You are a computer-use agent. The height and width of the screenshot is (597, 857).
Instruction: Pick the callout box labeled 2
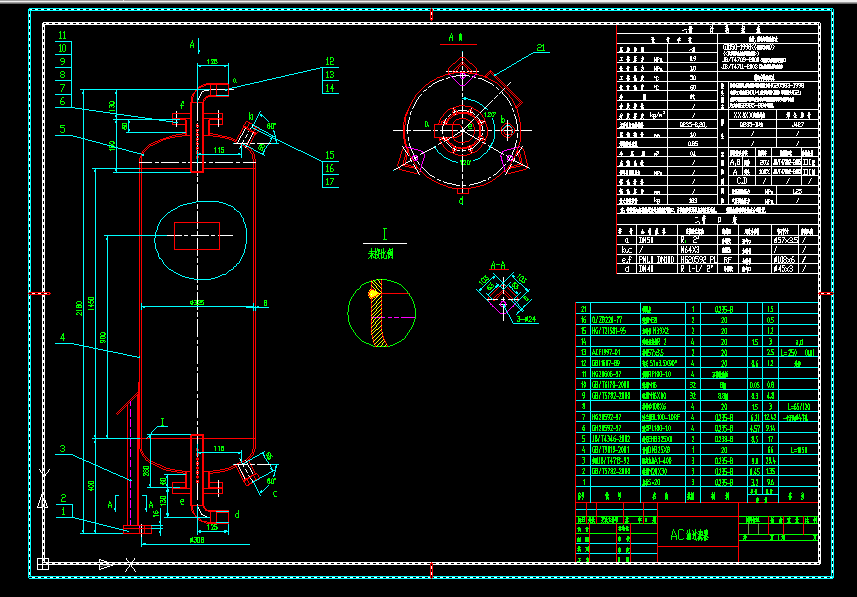point(64,498)
